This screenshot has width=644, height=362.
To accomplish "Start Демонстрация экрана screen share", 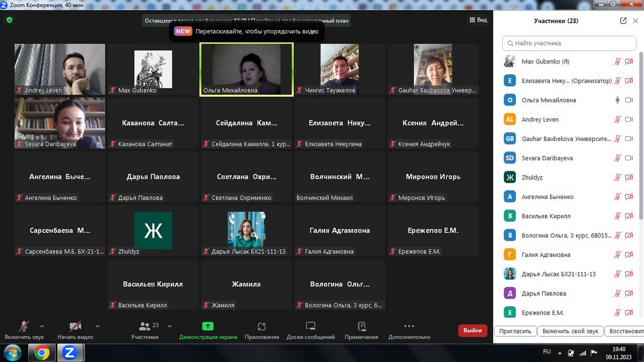I will (x=208, y=330).
